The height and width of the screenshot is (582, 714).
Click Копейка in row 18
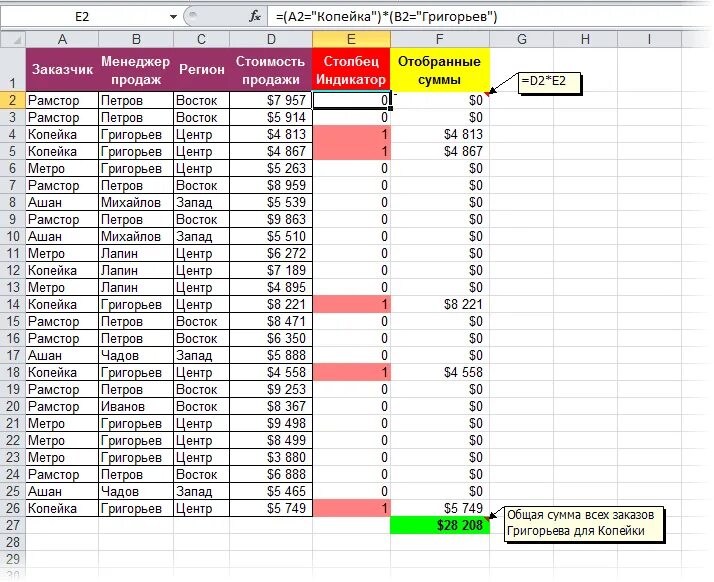click(62, 373)
